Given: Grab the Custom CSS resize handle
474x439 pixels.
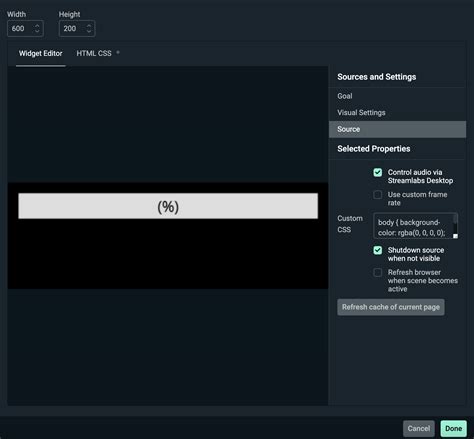Looking at the screenshot, I should pos(455,236).
